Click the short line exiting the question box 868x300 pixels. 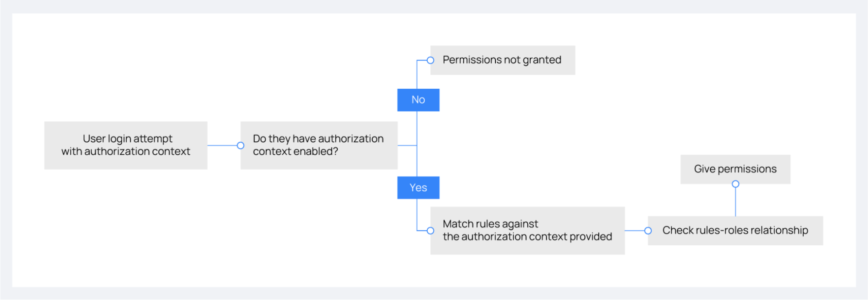(407, 145)
